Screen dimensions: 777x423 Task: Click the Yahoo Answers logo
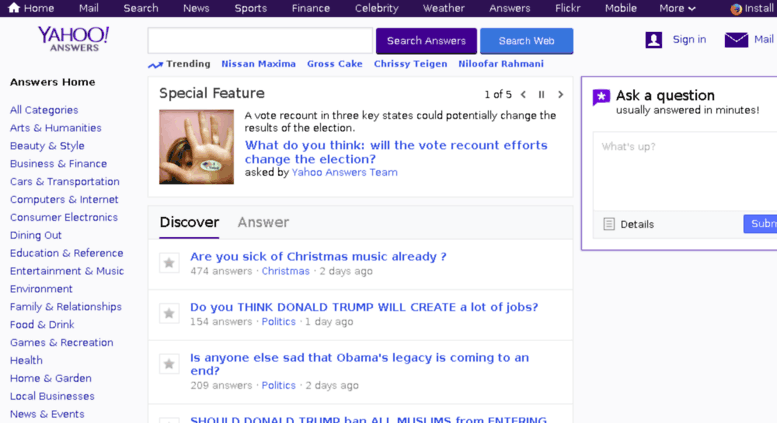[73, 39]
